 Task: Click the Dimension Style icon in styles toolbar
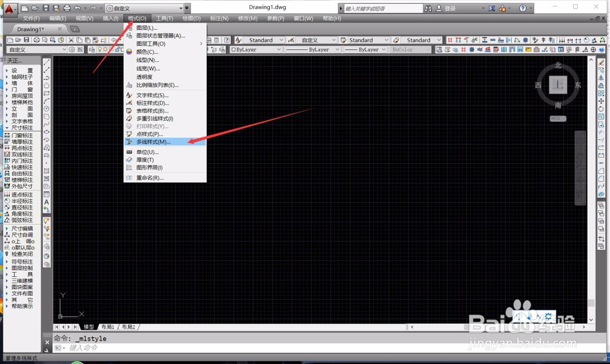(x=291, y=40)
